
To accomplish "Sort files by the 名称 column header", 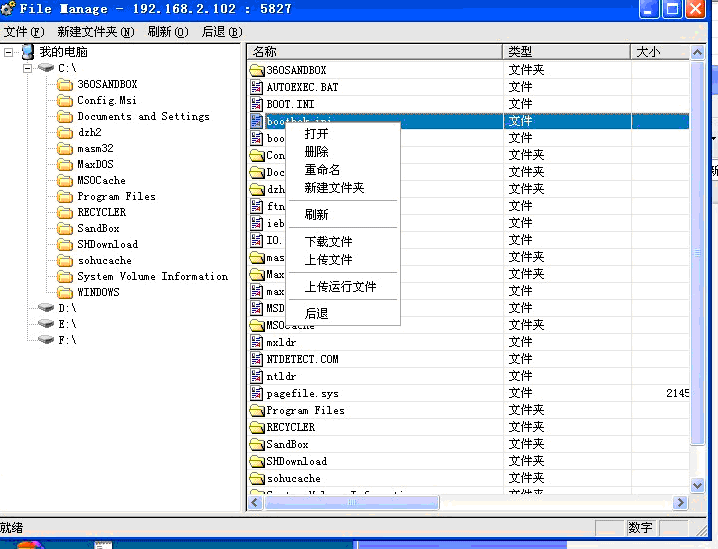I will 375,51.
